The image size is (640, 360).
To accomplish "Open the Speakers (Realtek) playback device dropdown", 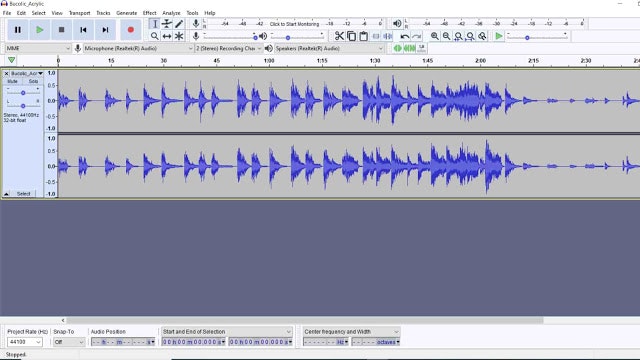I will [329, 48].
